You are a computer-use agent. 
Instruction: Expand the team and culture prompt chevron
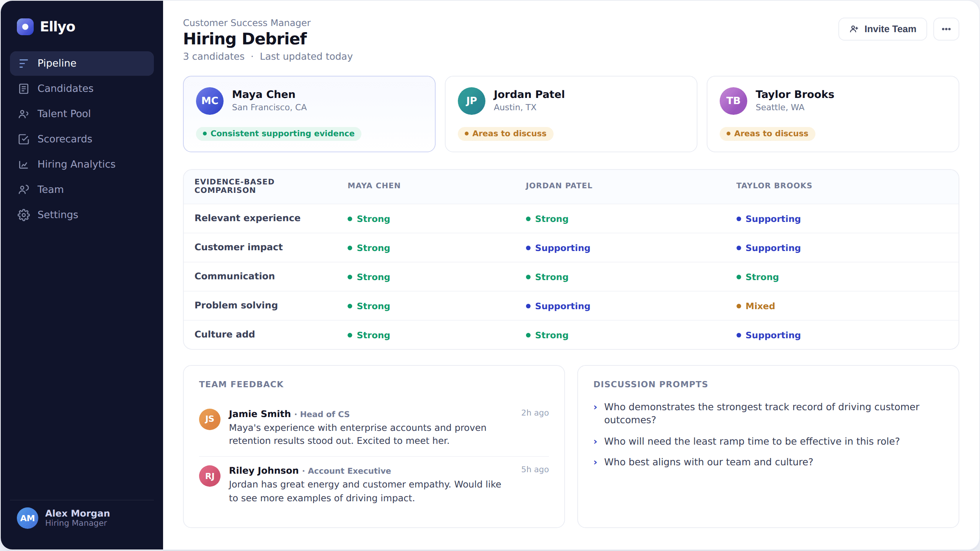pos(595,463)
